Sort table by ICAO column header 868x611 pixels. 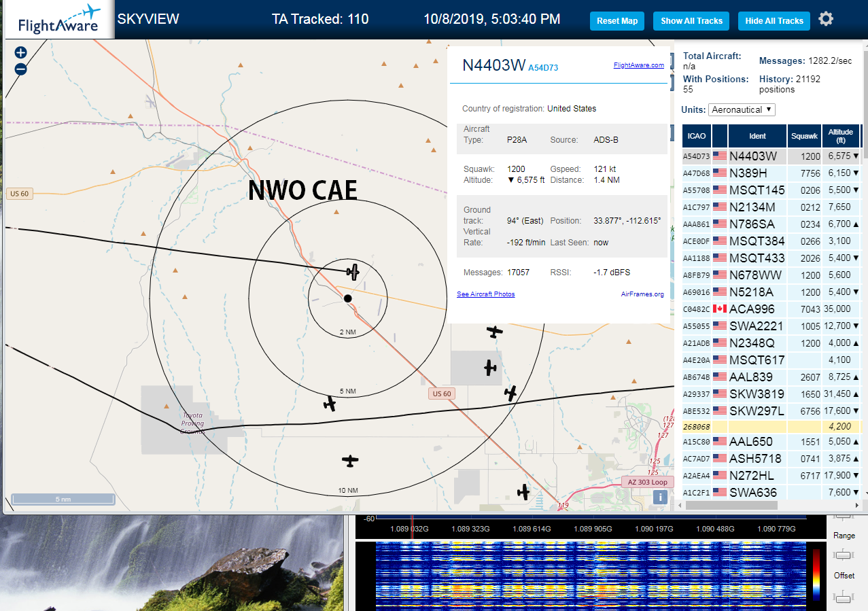697,136
